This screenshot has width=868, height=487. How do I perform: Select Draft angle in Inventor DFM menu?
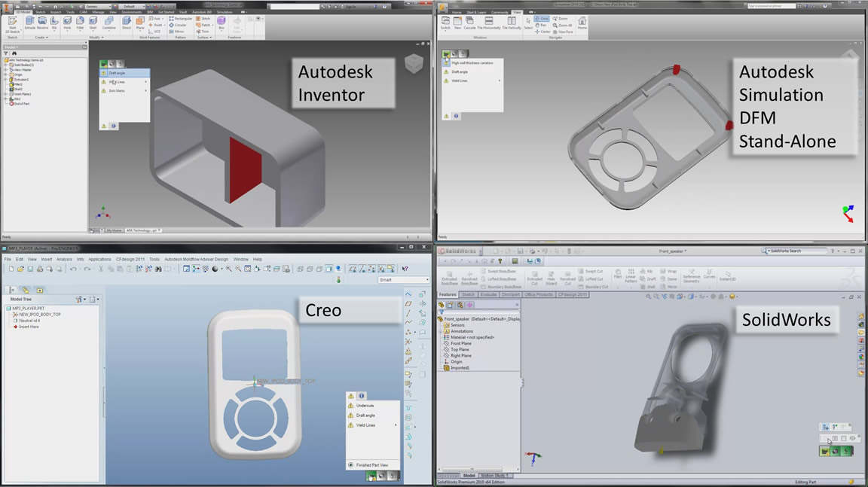click(x=124, y=73)
